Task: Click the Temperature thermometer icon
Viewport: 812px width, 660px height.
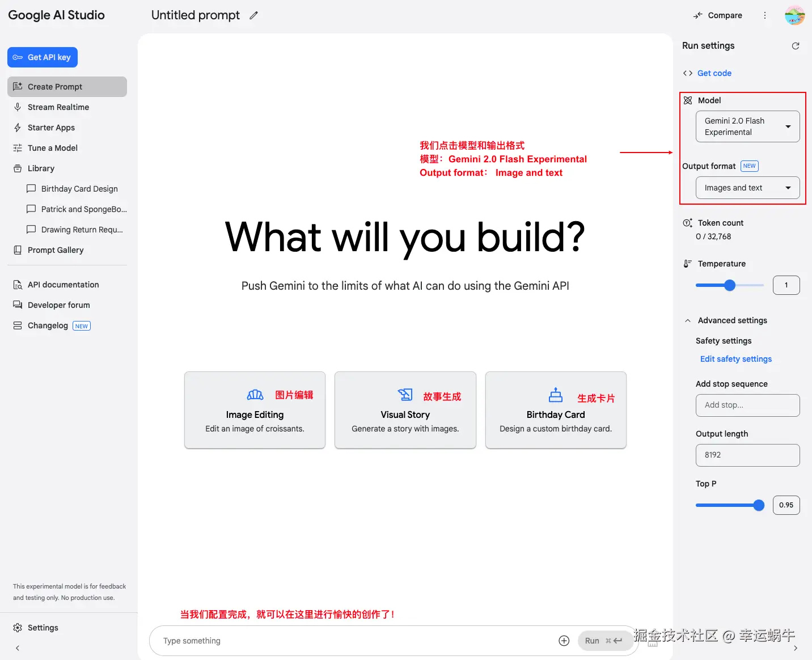Action: coord(688,264)
